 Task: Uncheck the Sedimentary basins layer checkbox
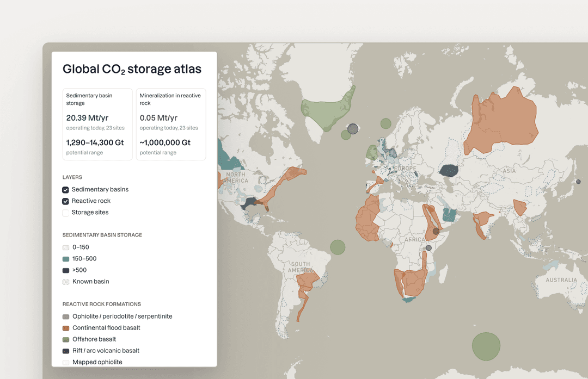(x=66, y=189)
